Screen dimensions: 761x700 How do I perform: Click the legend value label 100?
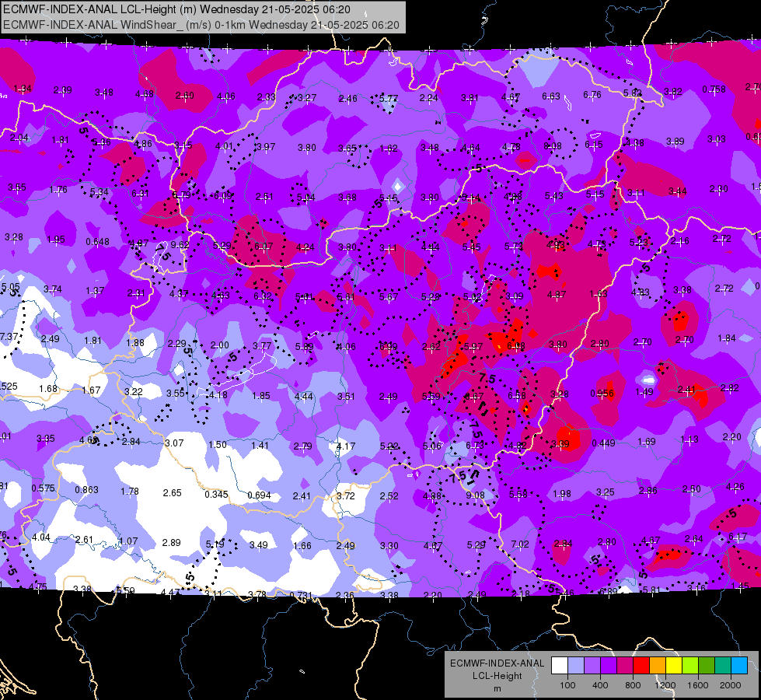click(567, 685)
